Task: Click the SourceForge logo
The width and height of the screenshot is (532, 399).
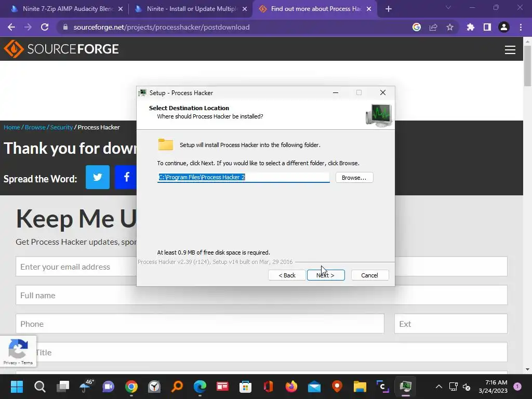Action: pos(61,49)
